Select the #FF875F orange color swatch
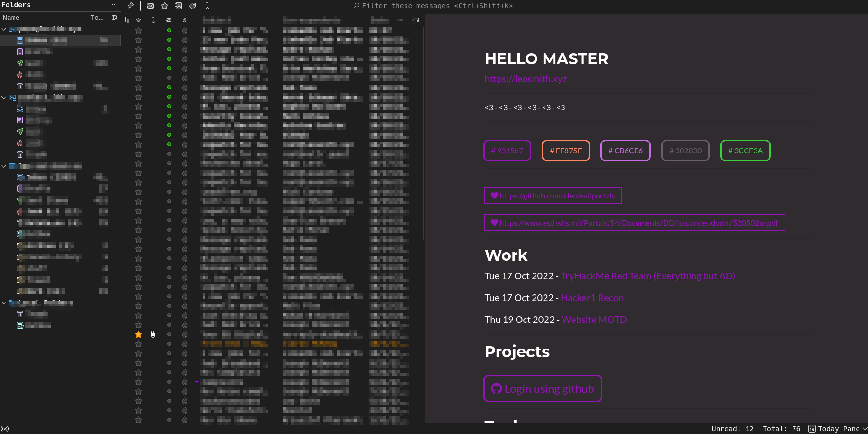This screenshot has height=434, width=868. (565, 151)
